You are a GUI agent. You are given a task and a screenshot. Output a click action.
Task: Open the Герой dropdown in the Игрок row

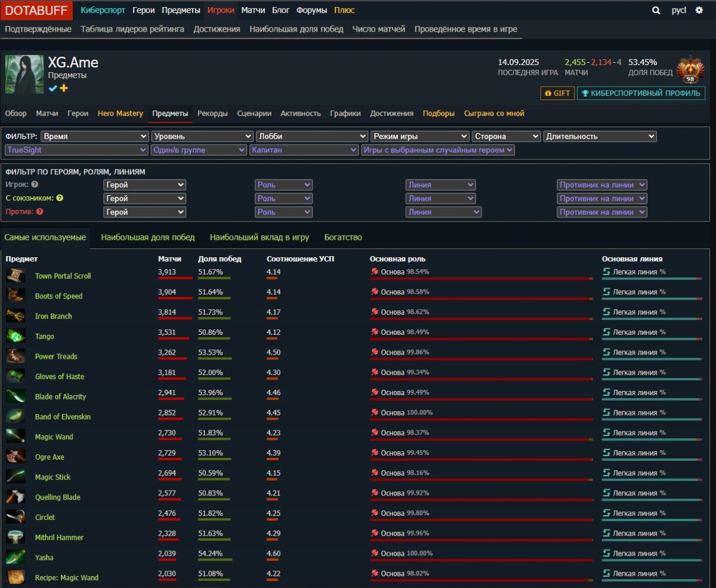coord(145,185)
